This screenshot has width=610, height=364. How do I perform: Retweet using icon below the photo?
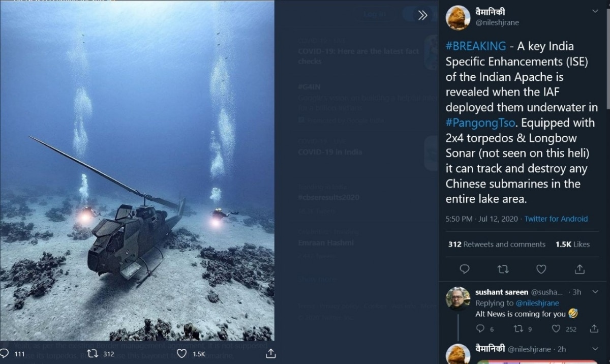pyautogui.click(x=93, y=353)
